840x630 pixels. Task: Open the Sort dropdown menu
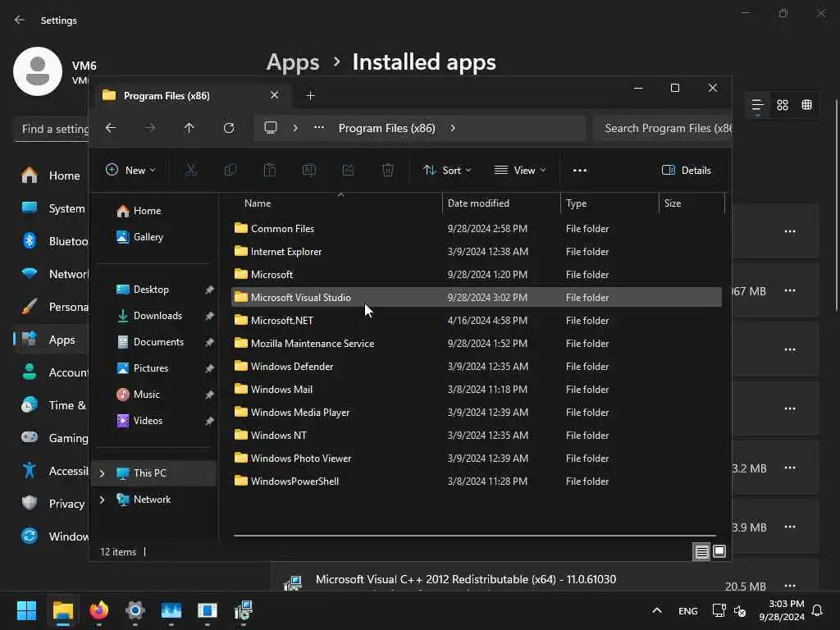pos(447,171)
